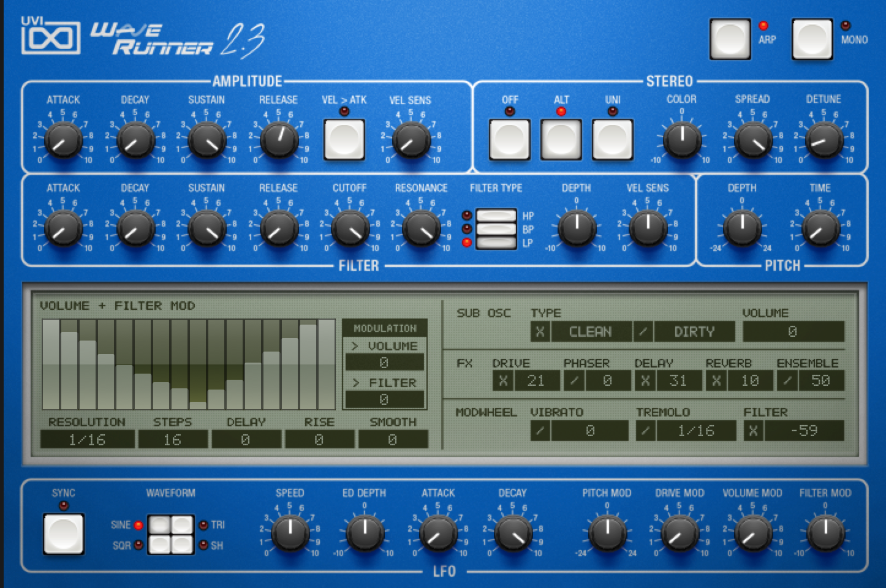Toggle the modwheel TREMOLO enable box
The image size is (886, 588).
[645, 431]
